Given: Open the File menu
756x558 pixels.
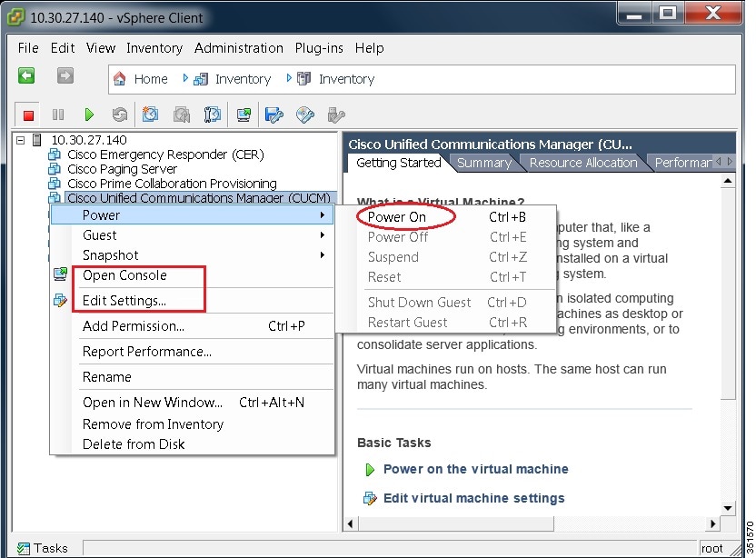Looking at the screenshot, I should pyautogui.click(x=28, y=48).
